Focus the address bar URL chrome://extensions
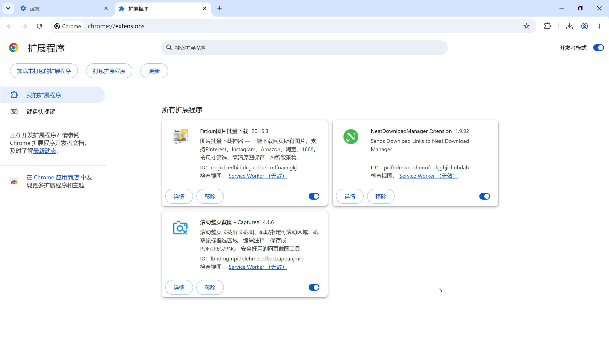Image resolution: width=609 pixels, height=364 pixels. tap(116, 26)
